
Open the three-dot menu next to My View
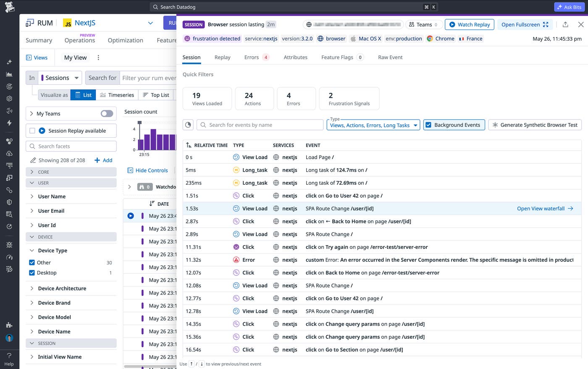tap(98, 58)
